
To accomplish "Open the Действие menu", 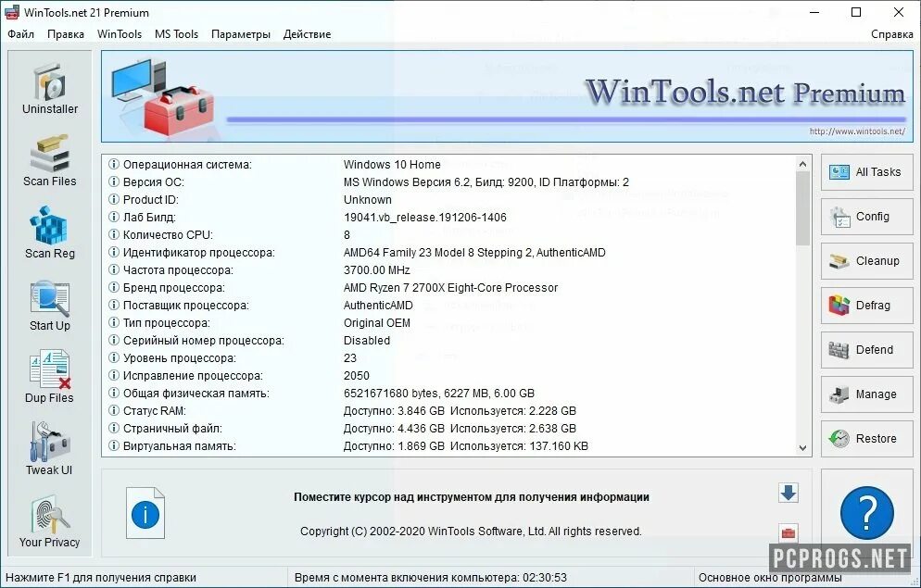I will (307, 34).
